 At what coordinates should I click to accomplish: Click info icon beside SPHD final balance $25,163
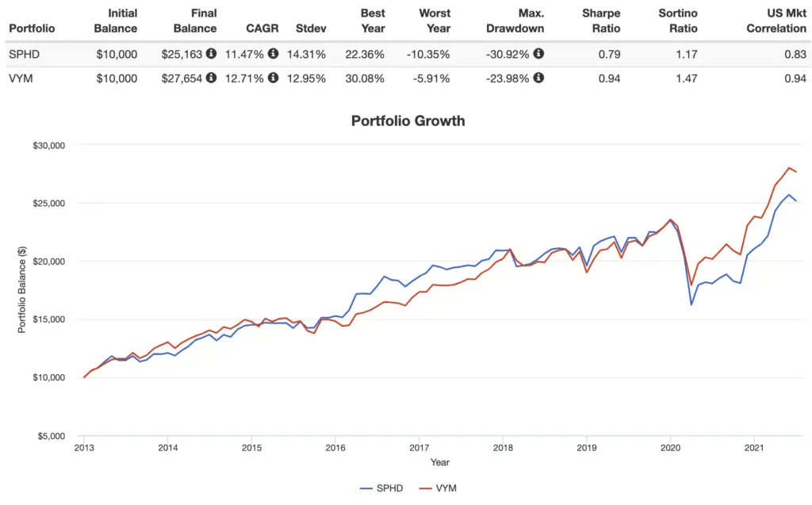pos(211,54)
